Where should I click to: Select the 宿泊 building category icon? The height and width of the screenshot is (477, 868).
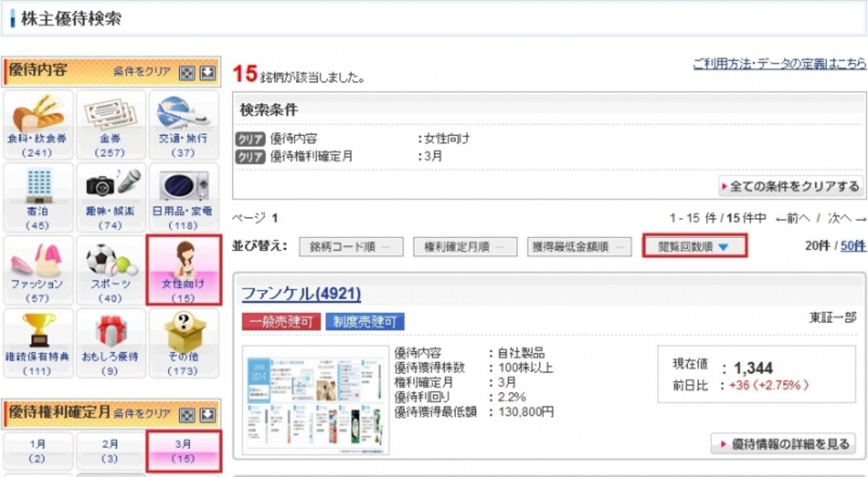(x=38, y=198)
